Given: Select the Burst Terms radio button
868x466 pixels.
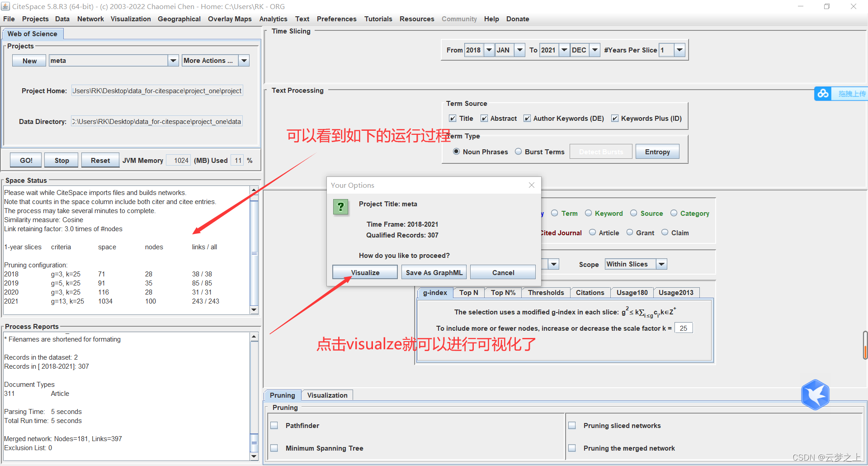Looking at the screenshot, I should [519, 152].
